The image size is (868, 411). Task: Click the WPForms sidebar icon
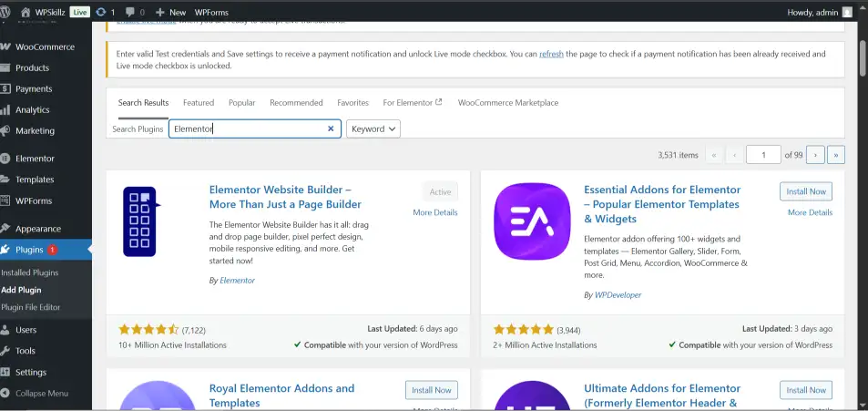pyautogui.click(x=5, y=200)
